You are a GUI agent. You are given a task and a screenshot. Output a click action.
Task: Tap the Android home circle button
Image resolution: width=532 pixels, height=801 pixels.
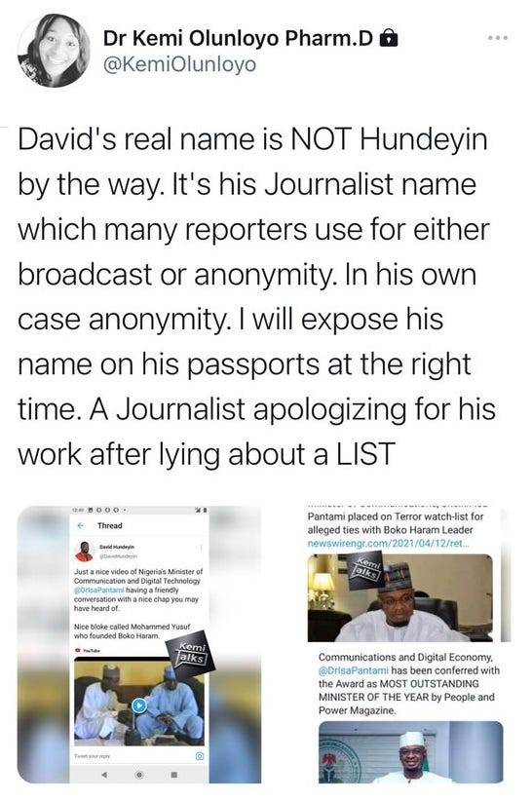coord(138,775)
